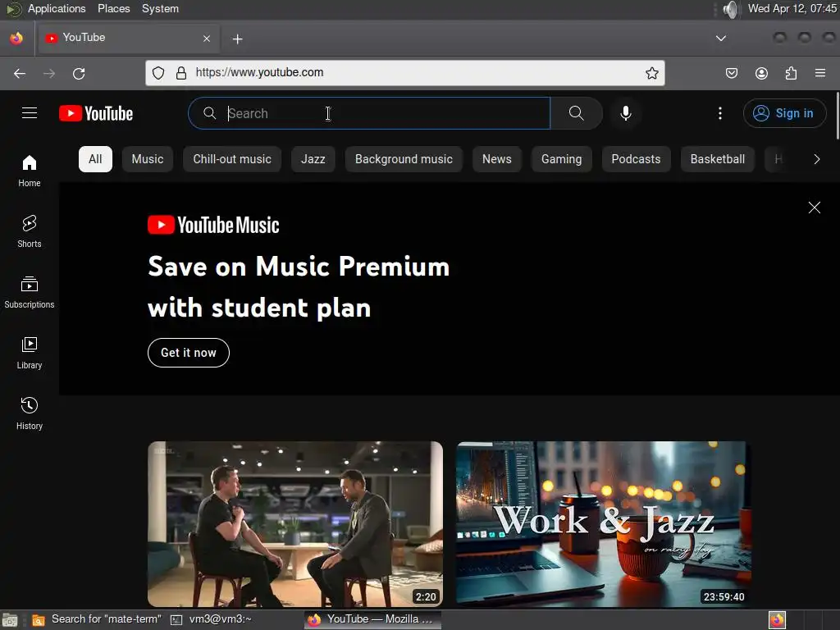Select the YouTube browser tab
The height and width of the screenshot is (630, 840).
tap(129, 38)
